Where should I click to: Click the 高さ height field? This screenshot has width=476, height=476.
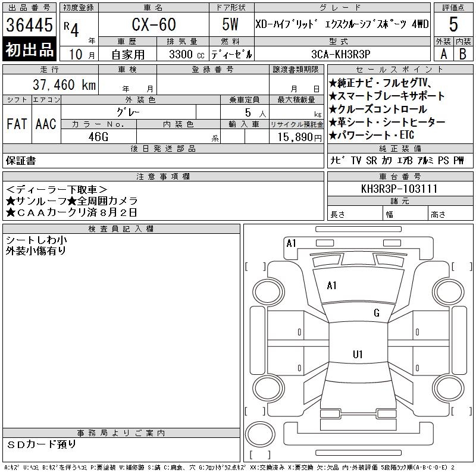[x=450, y=214]
